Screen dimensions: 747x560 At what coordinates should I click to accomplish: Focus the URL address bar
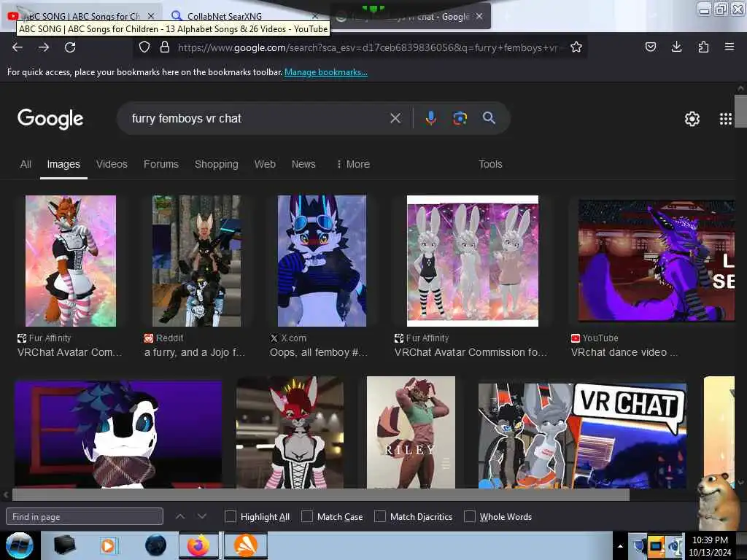367,47
